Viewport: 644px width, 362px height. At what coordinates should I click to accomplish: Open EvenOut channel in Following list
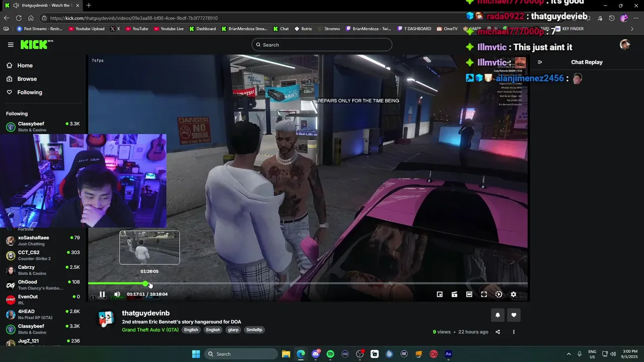tap(43, 300)
